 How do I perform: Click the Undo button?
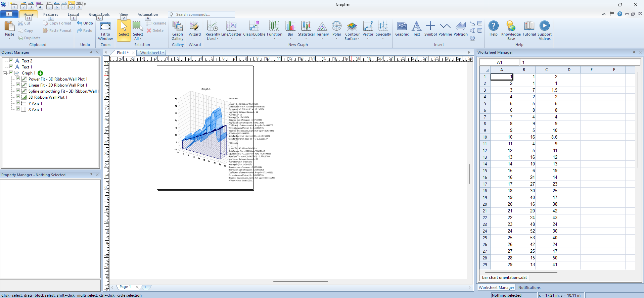pos(85,23)
